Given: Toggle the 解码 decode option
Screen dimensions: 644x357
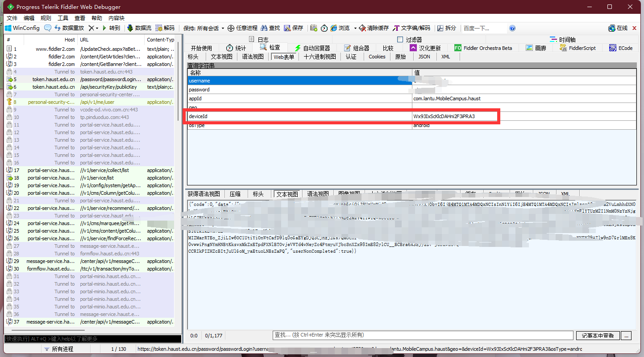Looking at the screenshot, I should (165, 28).
